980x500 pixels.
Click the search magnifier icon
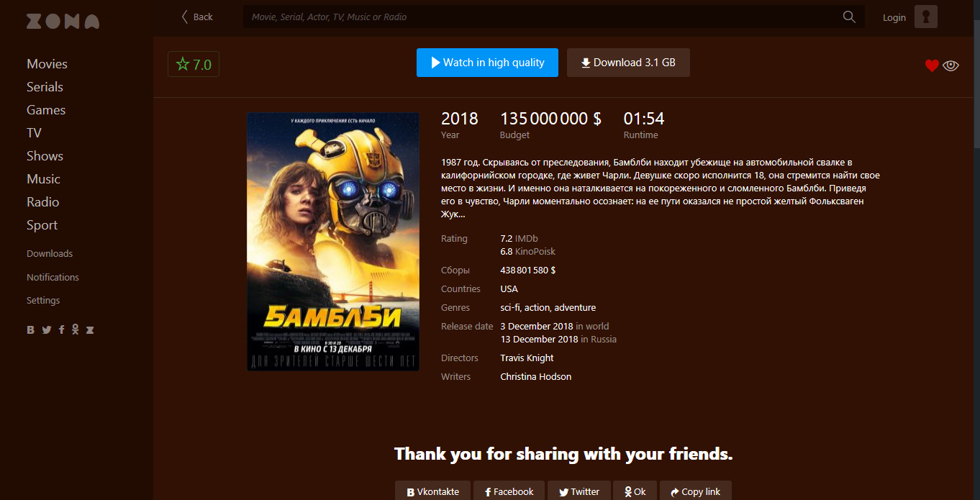[849, 17]
